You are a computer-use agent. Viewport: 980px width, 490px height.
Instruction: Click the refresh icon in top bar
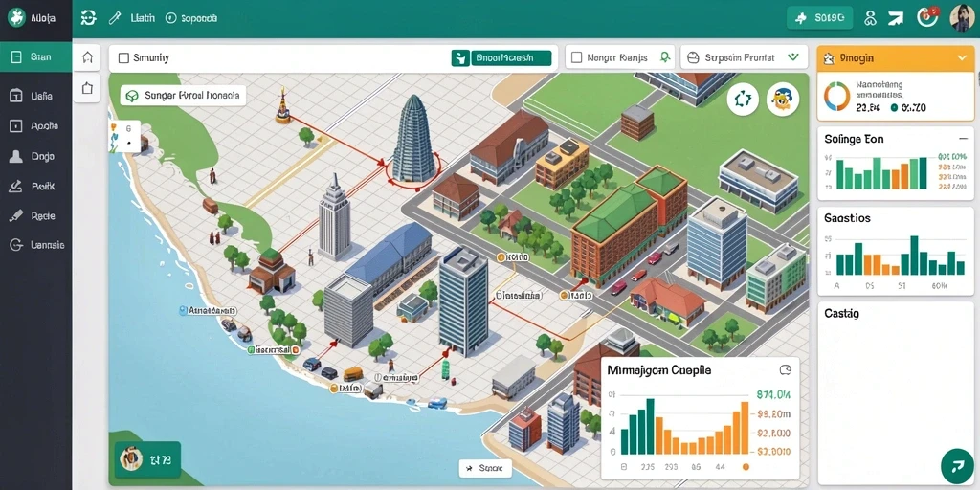click(89, 18)
